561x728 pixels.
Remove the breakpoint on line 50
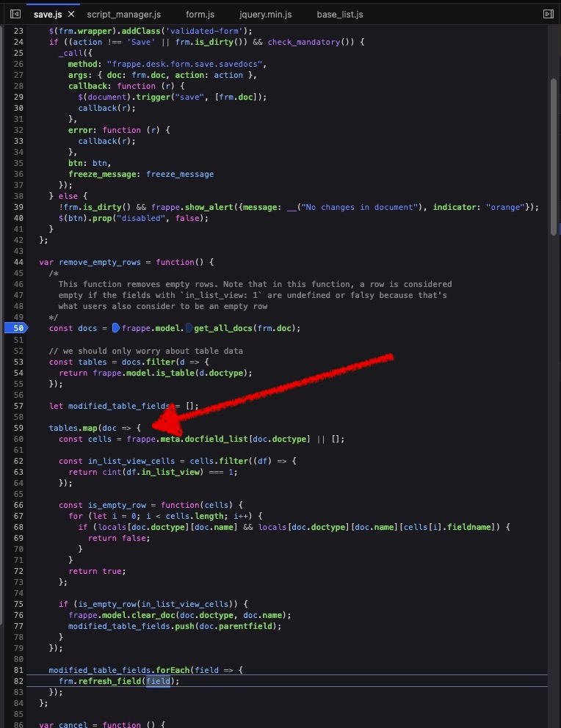[16, 328]
